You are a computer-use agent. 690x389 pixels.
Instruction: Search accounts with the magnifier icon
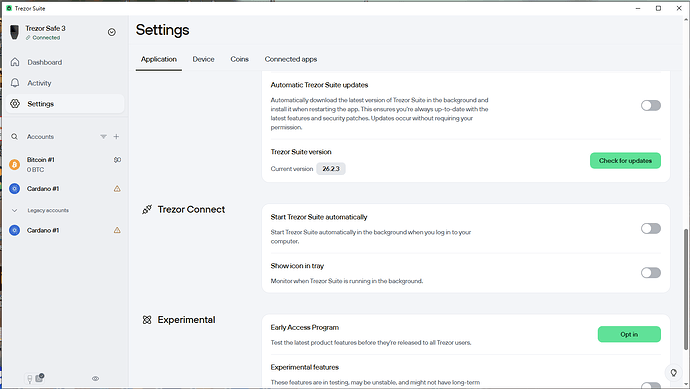tap(15, 136)
